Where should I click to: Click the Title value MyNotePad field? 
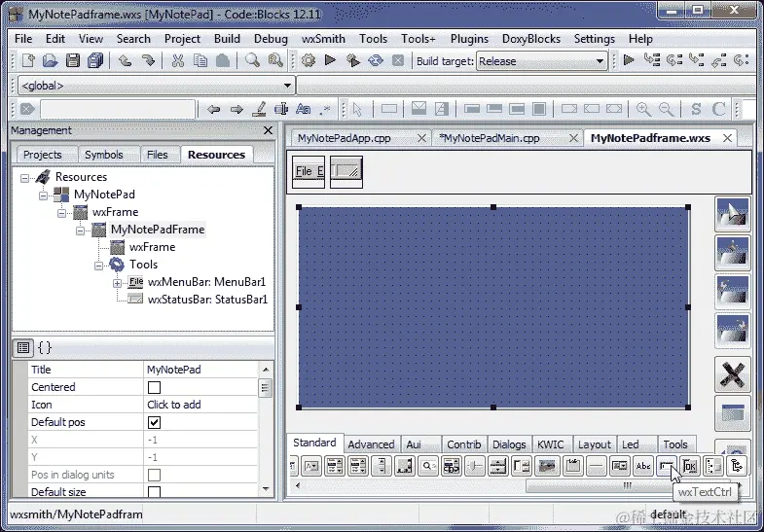pos(200,370)
